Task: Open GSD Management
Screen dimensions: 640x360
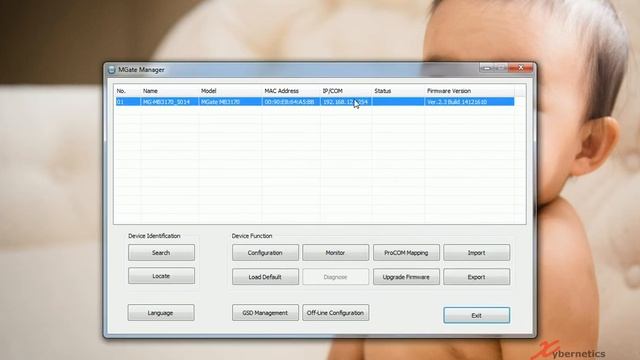Action: [x=265, y=313]
